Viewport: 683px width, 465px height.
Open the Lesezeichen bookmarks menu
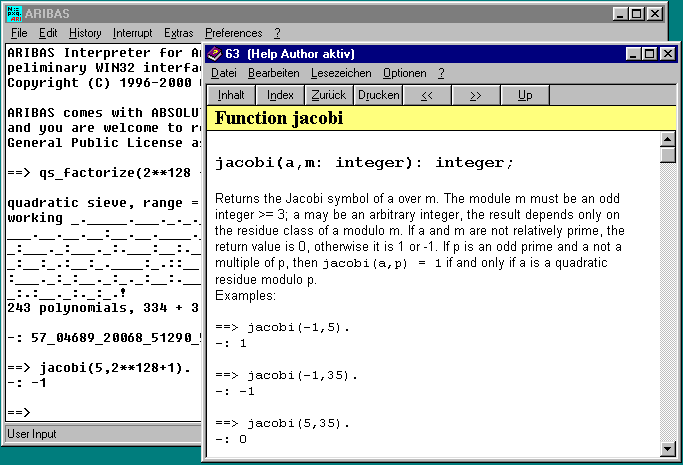pyautogui.click(x=341, y=73)
